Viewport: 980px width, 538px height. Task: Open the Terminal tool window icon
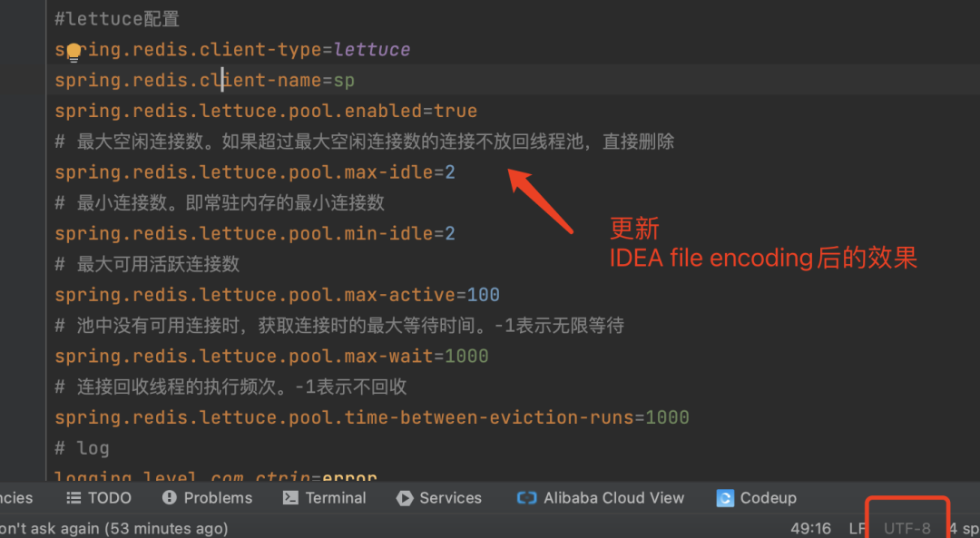(290, 497)
